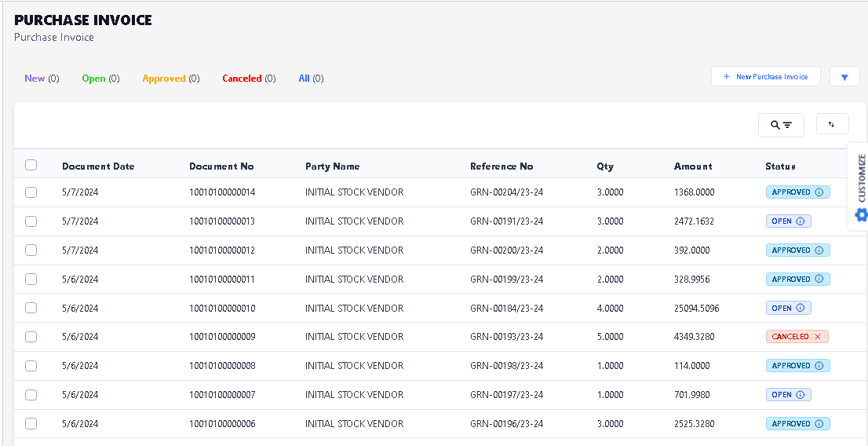This screenshot has width=868, height=446.
Task: Create a New Purchase Invoice
Action: [x=765, y=77]
